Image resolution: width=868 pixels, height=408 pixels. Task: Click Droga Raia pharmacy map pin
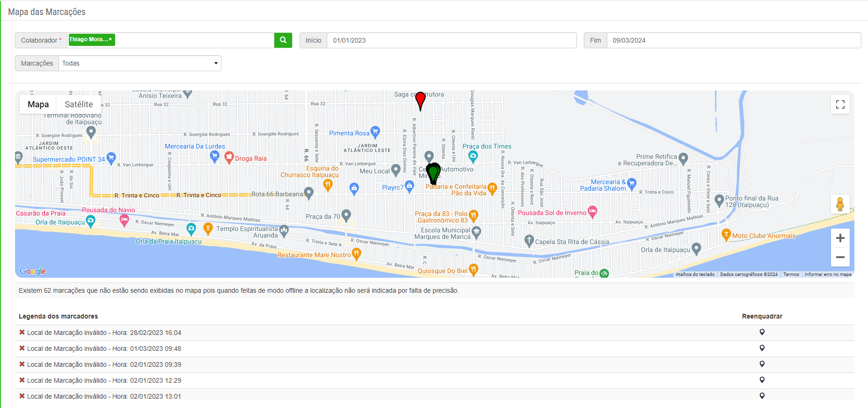(x=229, y=157)
